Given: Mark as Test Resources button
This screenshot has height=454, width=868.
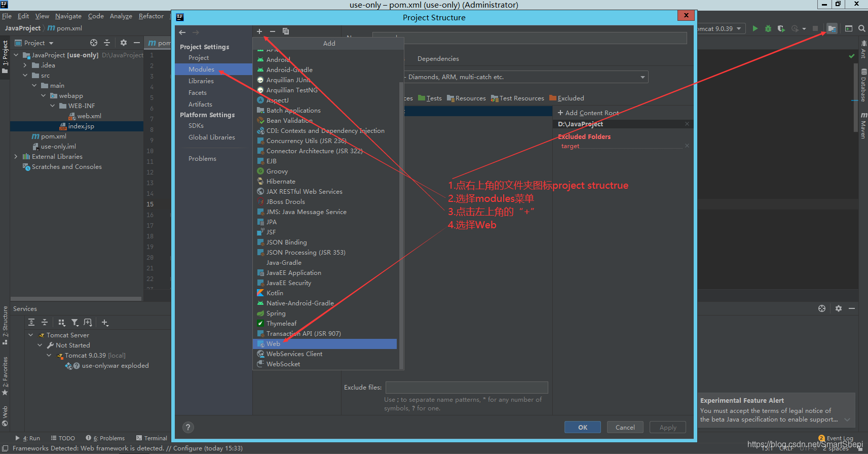Looking at the screenshot, I should coord(517,98).
